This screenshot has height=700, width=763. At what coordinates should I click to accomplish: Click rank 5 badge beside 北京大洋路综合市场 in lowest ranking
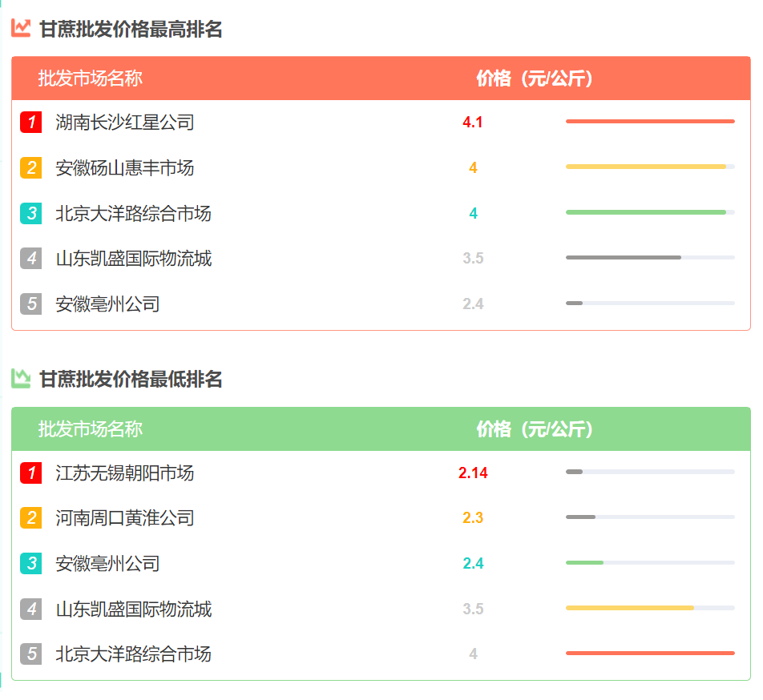[30, 654]
